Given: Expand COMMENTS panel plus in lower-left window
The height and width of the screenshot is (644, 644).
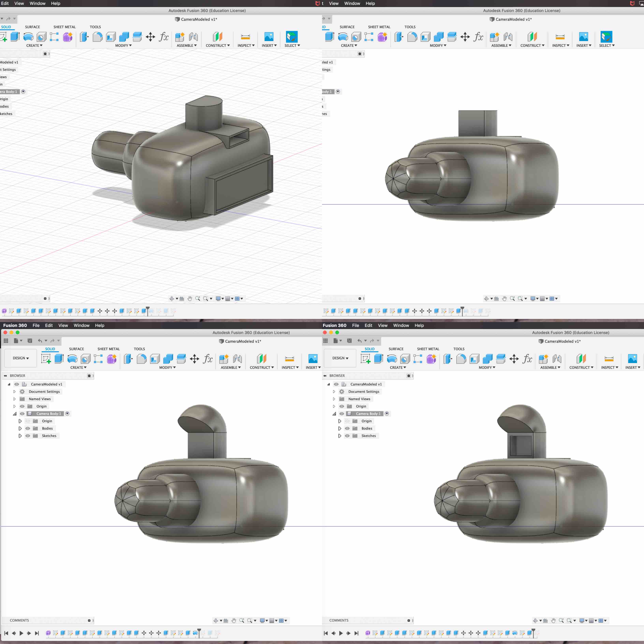Looking at the screenshot, I should [89, 621].
